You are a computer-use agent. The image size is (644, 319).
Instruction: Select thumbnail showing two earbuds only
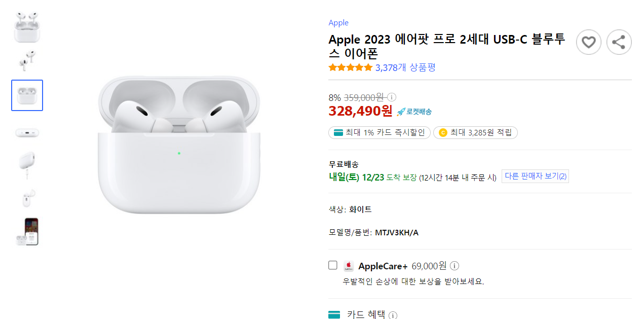(27, 60)
